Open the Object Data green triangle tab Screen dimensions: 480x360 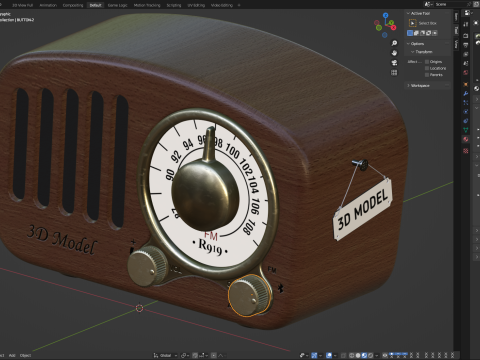[x=466, y=130]
